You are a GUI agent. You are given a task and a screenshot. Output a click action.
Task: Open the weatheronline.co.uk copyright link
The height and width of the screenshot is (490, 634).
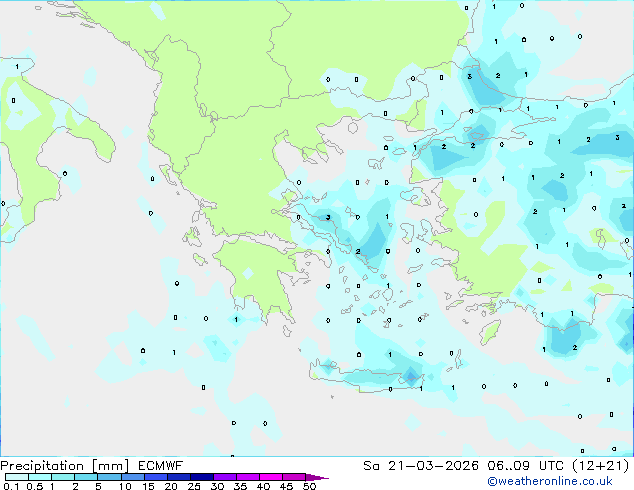point(550,482)
